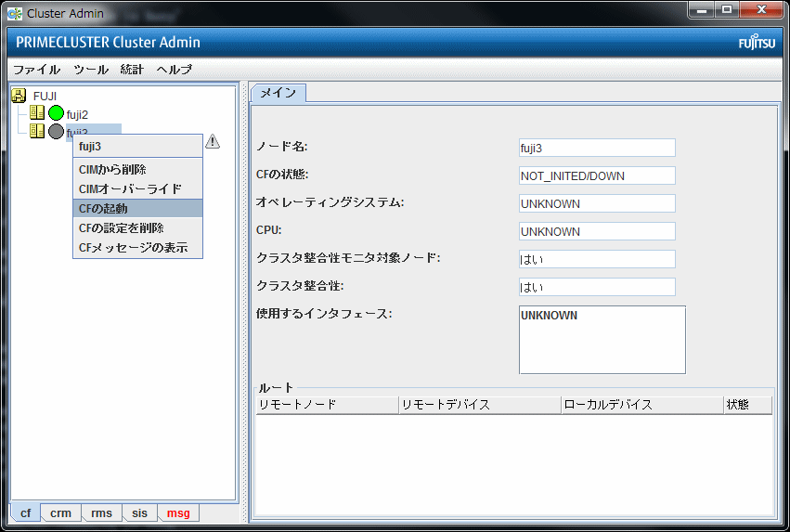Click the 状態 column header

[747, 405]
